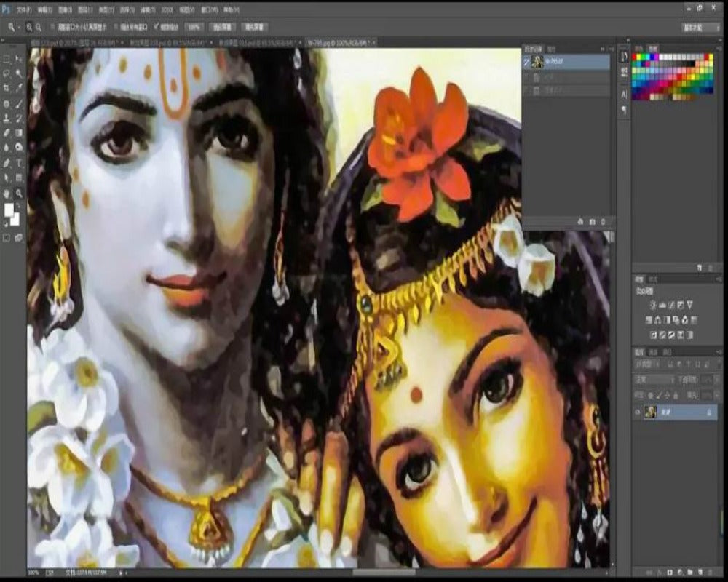Toggle the 细微缩放 checkbox in options bar

pos(156,27)
